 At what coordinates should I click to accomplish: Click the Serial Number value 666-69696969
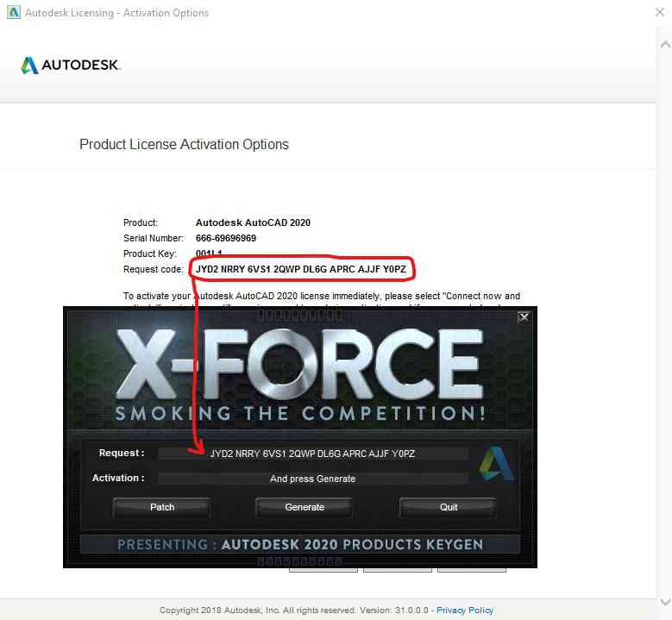[226, 238]
